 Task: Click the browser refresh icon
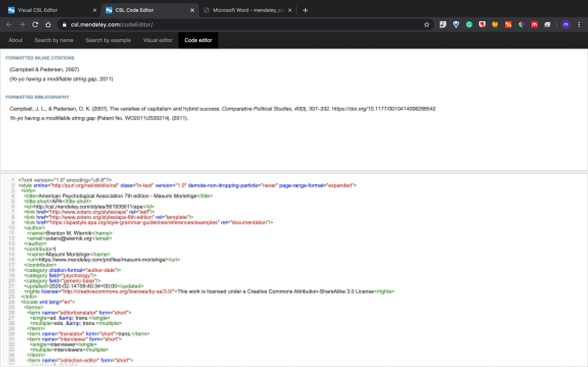36,24
